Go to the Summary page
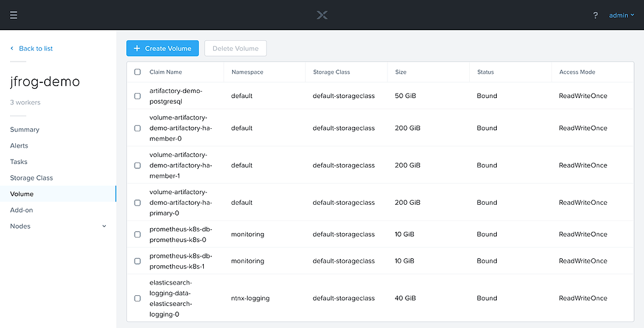The image size is (644, 328). 25,129
